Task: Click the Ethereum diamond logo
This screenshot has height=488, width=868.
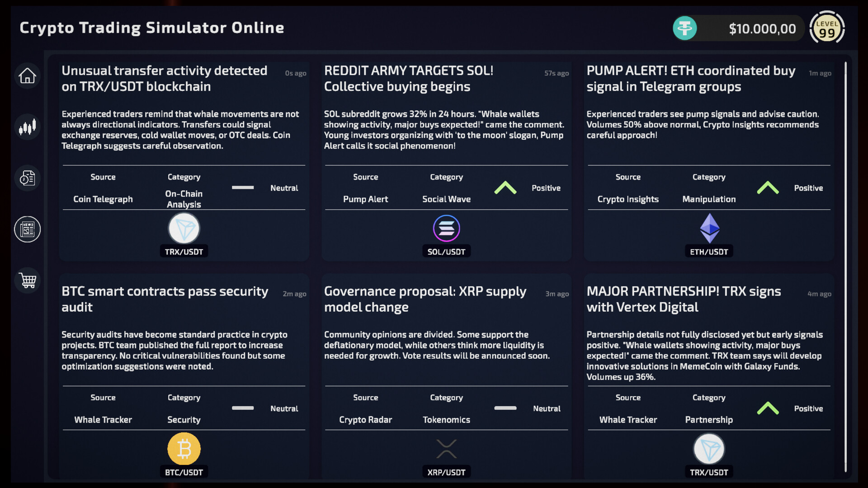Action: (709, 228)
